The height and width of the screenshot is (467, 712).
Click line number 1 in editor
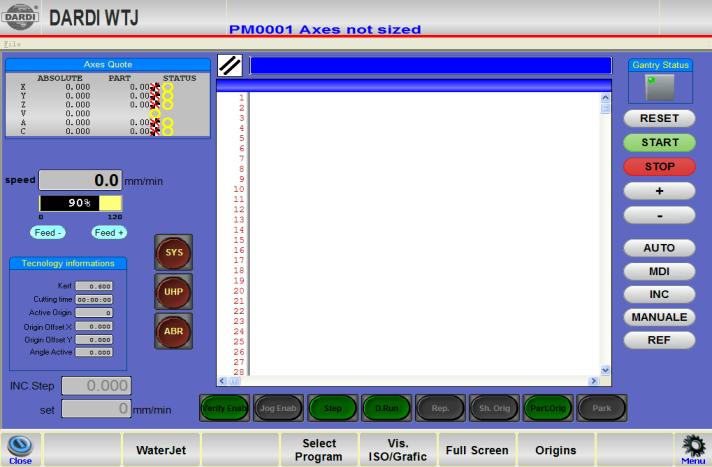[x=241, y=98]
